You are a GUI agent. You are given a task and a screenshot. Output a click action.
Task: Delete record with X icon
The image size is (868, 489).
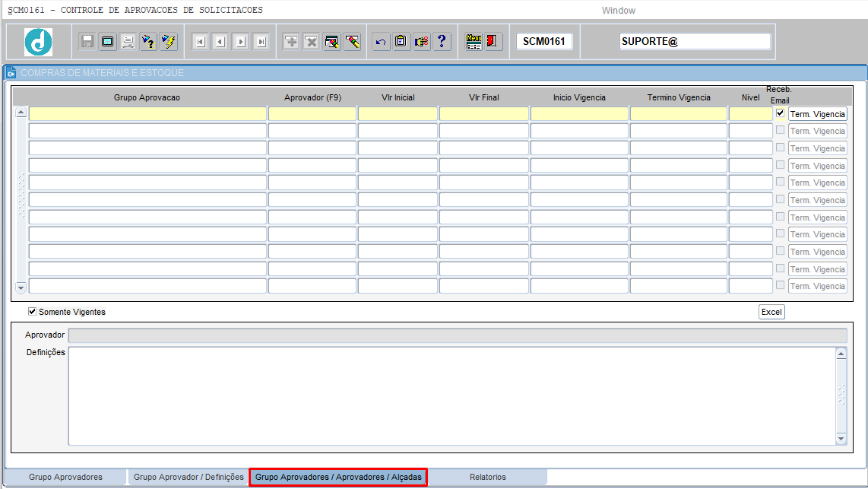(312, 42)
